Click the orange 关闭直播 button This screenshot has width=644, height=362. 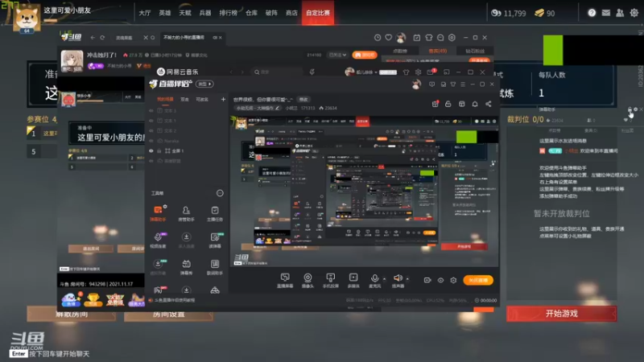pyautogui.click(x=478, y=280)
